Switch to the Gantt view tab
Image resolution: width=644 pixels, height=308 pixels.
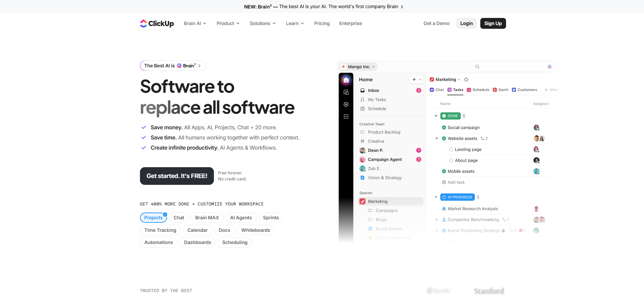pyautogui.click(x=500, y=90)
